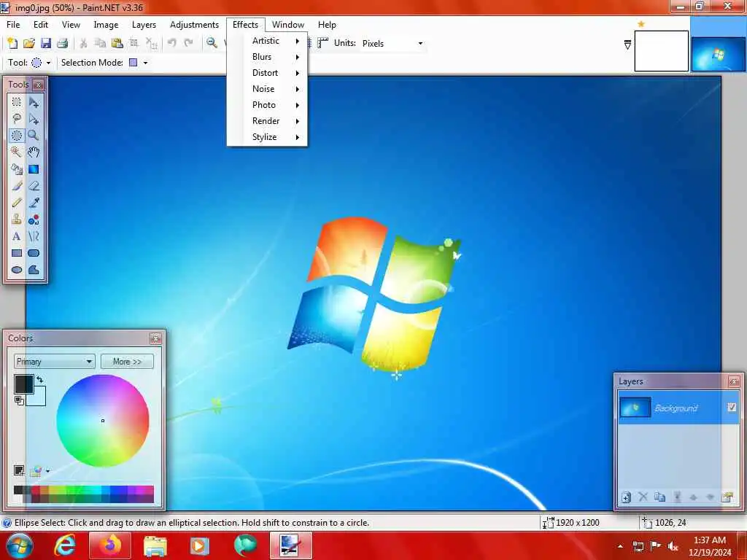This screenshot has height=560, width=747.
Task: Select the Paint Bucket tool
Action: [17, 169]
